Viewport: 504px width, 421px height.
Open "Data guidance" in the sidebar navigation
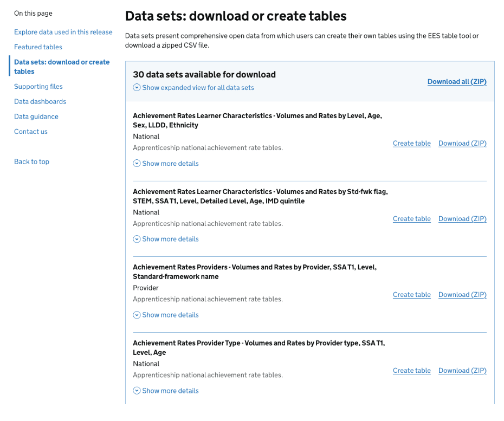coord(36,116)
